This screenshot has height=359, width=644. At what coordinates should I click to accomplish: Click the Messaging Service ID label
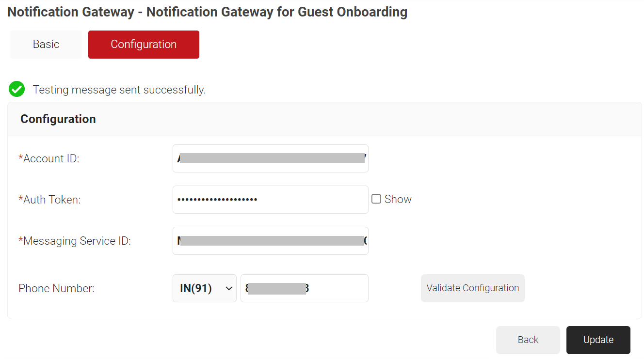77,241
